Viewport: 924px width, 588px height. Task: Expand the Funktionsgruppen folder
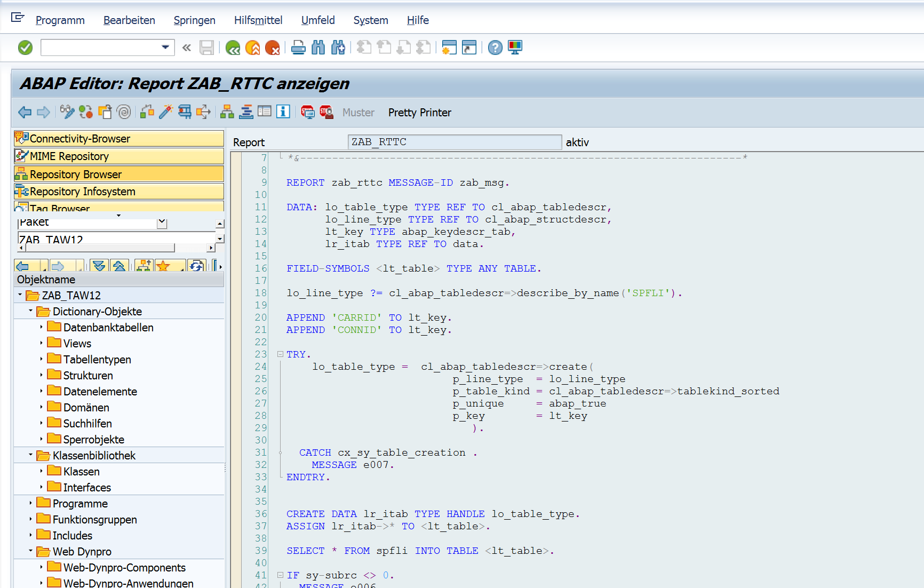30,519
